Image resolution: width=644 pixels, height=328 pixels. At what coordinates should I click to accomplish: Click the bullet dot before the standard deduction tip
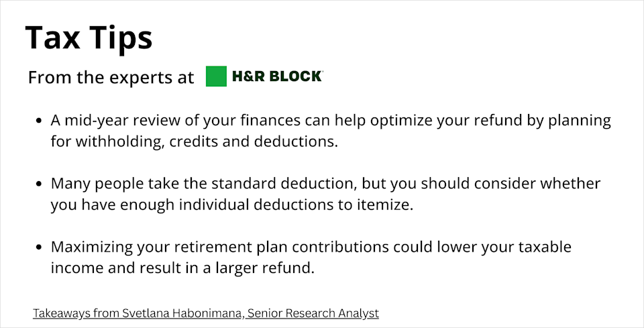point(40,184)
